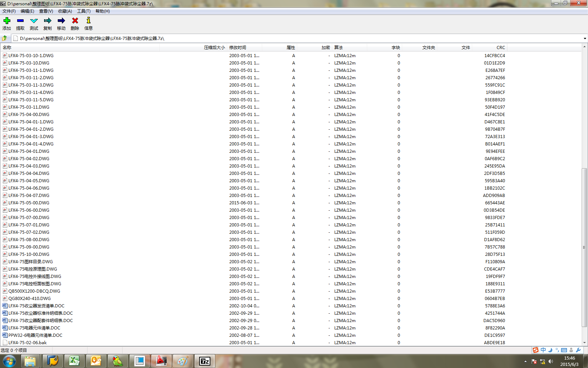Select the file LFX4-75电控原理图.DWG

(x=33, y=269)
